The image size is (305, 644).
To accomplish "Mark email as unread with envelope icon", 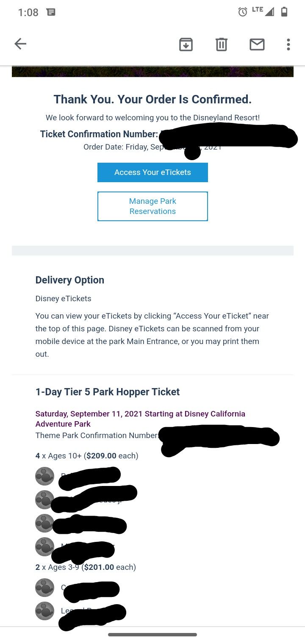I will 257,44.
